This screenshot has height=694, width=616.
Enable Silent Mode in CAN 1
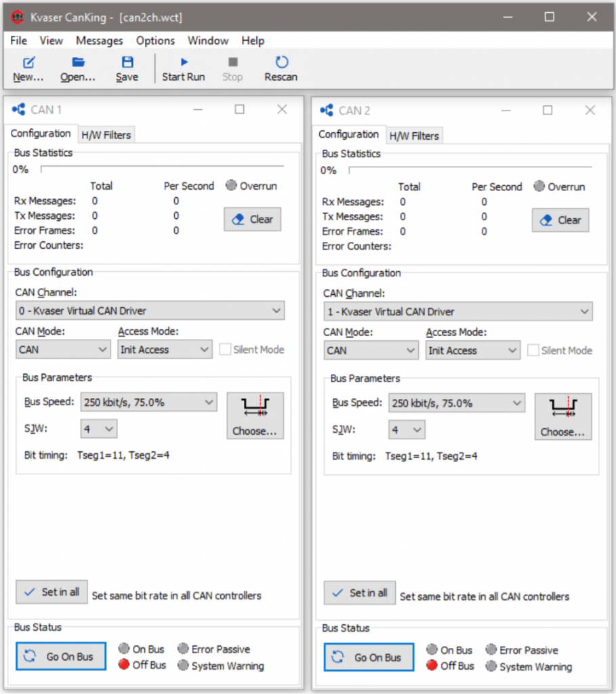click(x=224, y=349)
